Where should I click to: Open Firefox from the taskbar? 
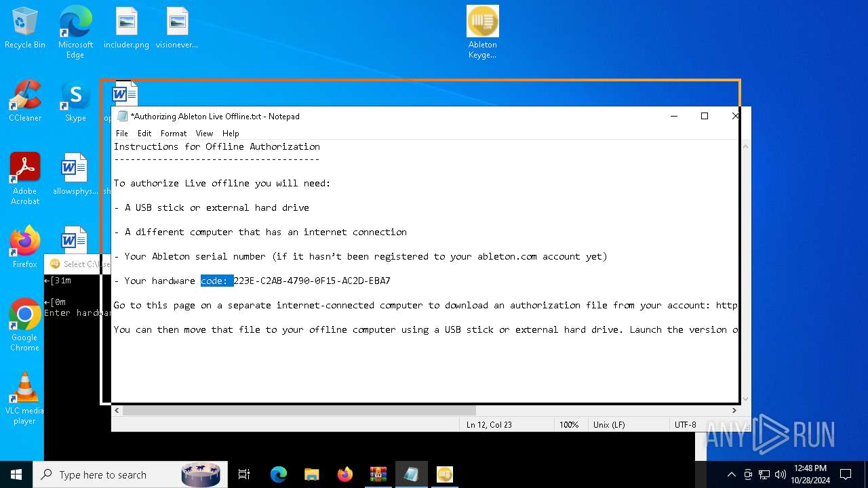[344, 474]
